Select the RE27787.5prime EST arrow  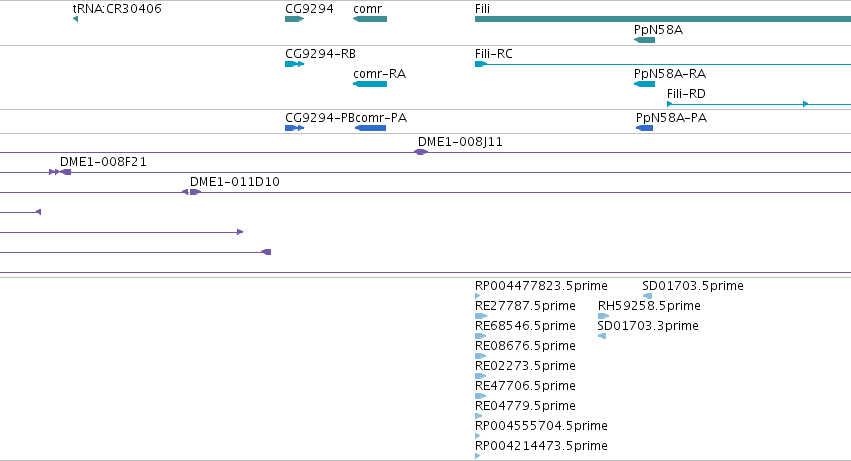pyautogui.click(x=481, y=316)
